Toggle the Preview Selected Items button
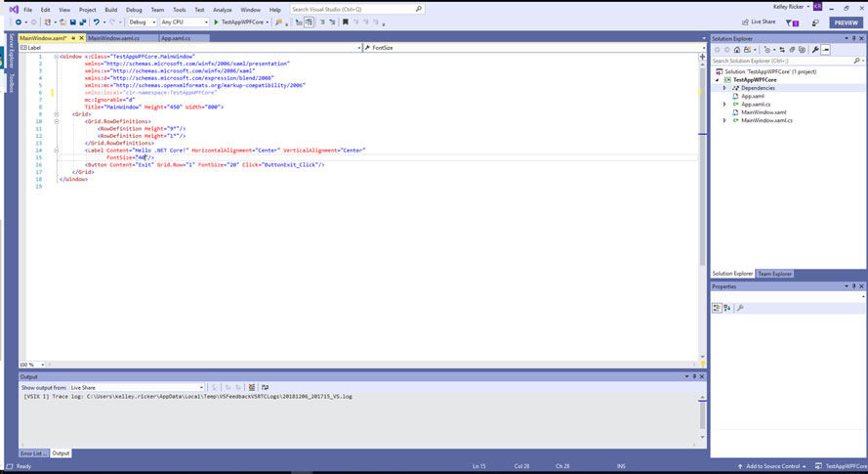 (825, 49)
